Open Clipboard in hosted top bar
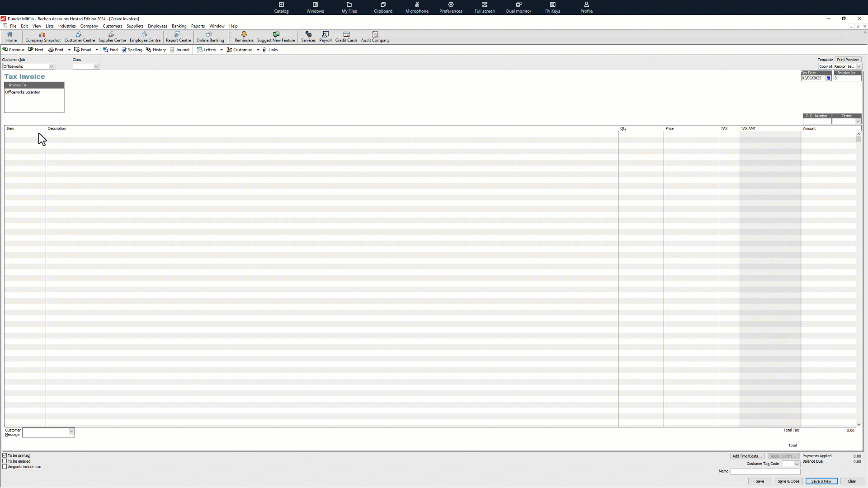This screenshot has width=868, height=488. click(383, 7)
